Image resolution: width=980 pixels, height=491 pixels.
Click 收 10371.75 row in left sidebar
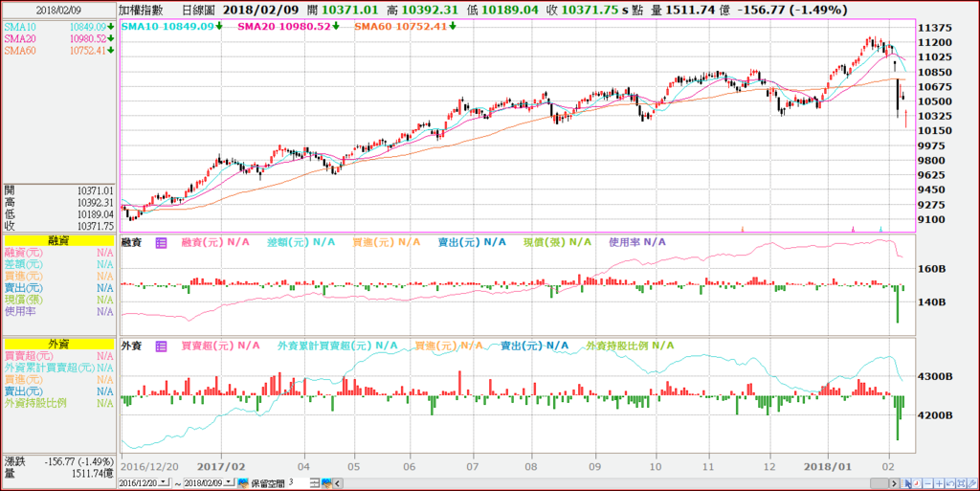coord(58,226)
